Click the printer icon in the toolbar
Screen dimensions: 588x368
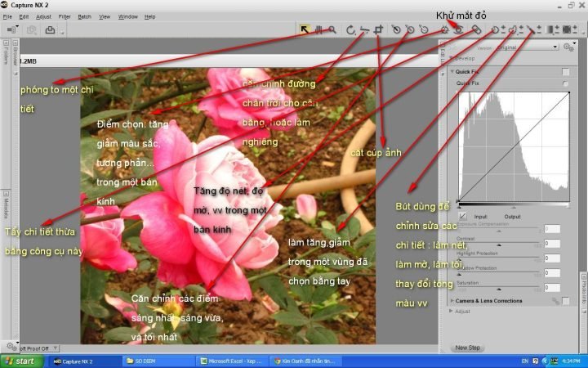click(x=50, y=30)
